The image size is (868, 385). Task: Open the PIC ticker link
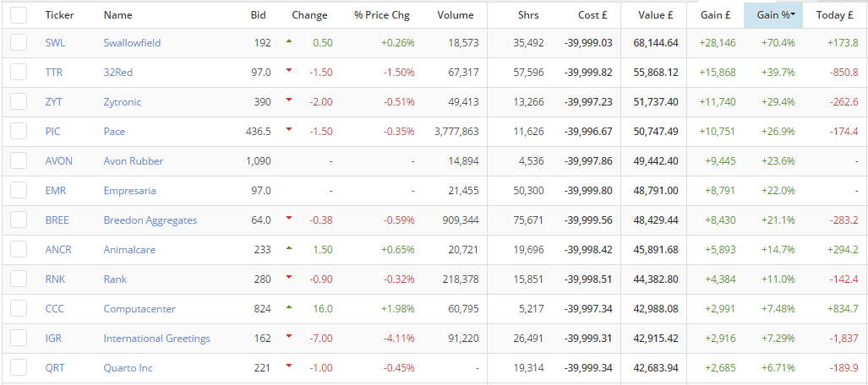coord(52,132)
